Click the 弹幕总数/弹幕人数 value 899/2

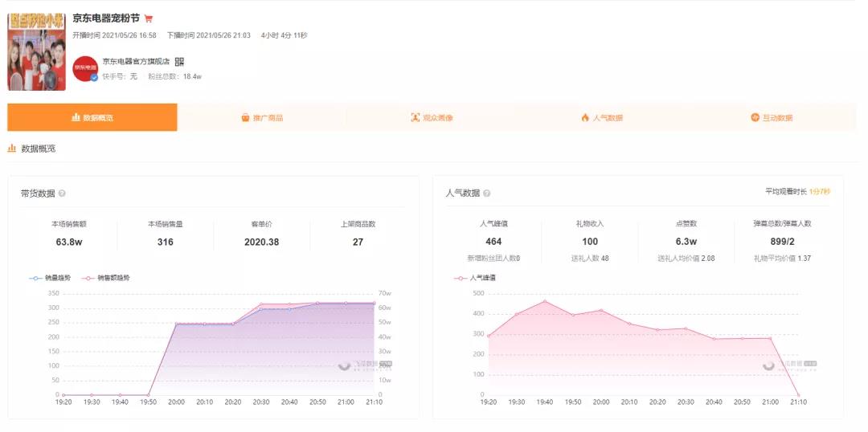(x=782, y=241)
